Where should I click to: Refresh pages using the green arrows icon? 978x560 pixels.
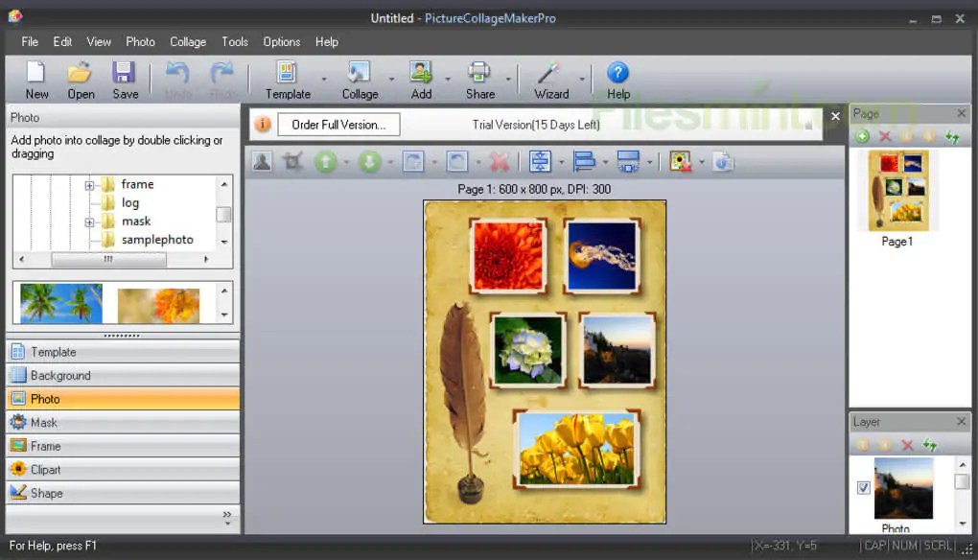[953, 135]
